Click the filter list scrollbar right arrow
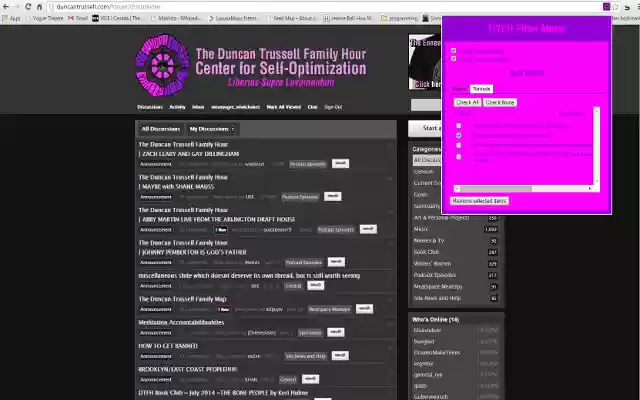 tap(589, 189)
